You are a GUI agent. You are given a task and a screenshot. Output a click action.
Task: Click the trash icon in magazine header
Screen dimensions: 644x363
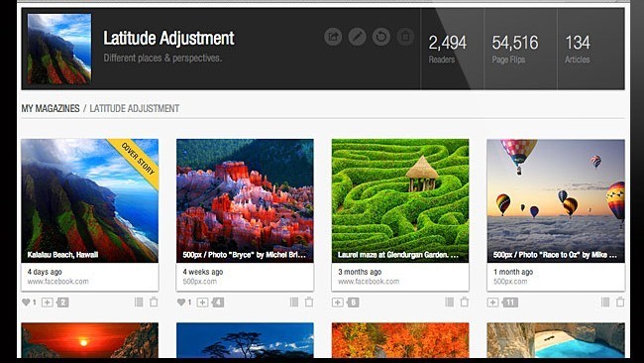[x=405, y=37]
